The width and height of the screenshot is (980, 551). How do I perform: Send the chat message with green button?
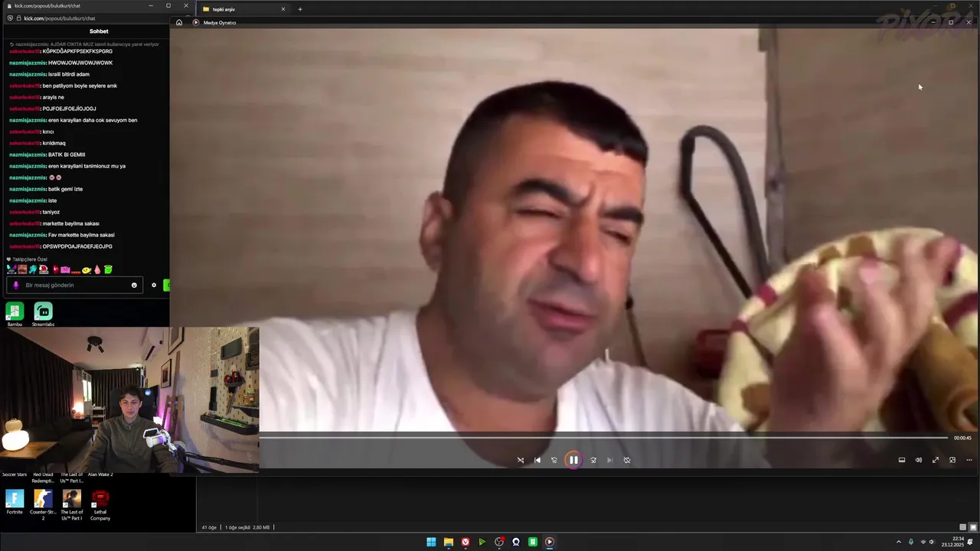[166, 285]
